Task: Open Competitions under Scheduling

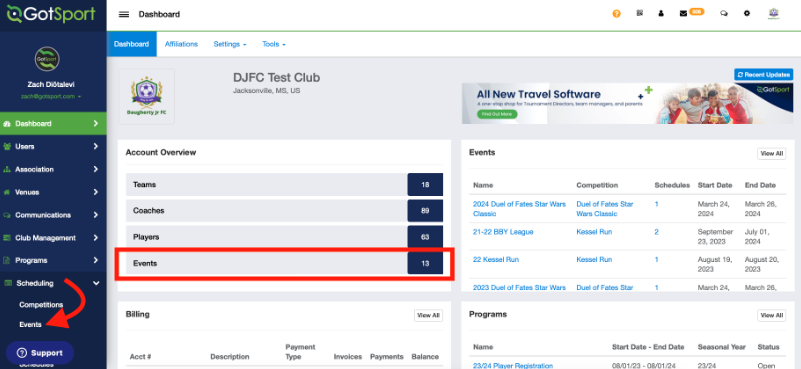Action: pos(41,305)
